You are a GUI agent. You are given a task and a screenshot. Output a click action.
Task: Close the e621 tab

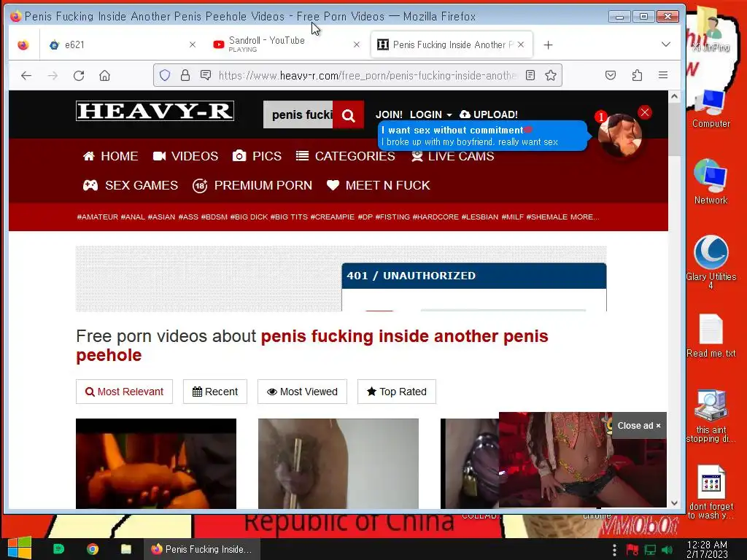pos(193,44)
